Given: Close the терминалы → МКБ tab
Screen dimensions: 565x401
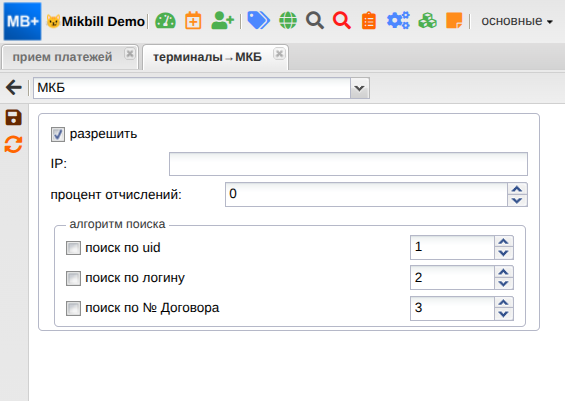Looking at the screenshot, I should point(279,54).
